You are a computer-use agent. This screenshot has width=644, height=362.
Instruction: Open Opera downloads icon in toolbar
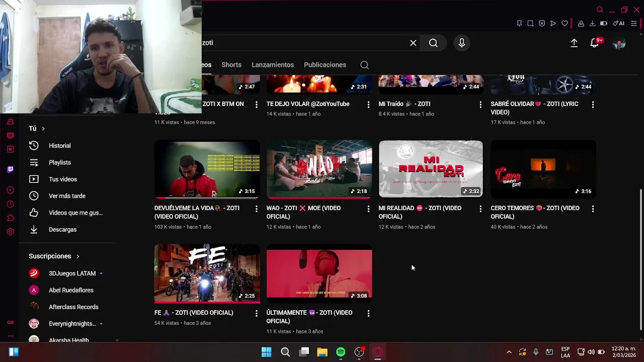coord(592,24)
